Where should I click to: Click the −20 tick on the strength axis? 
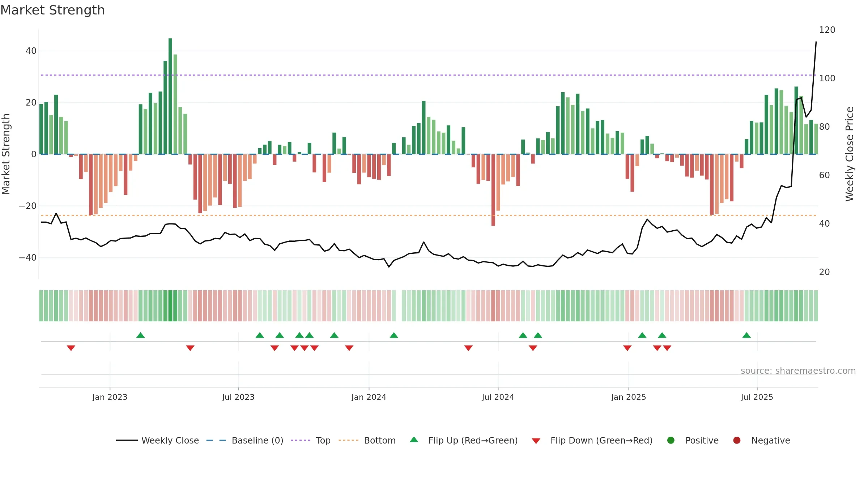(27, 206)
